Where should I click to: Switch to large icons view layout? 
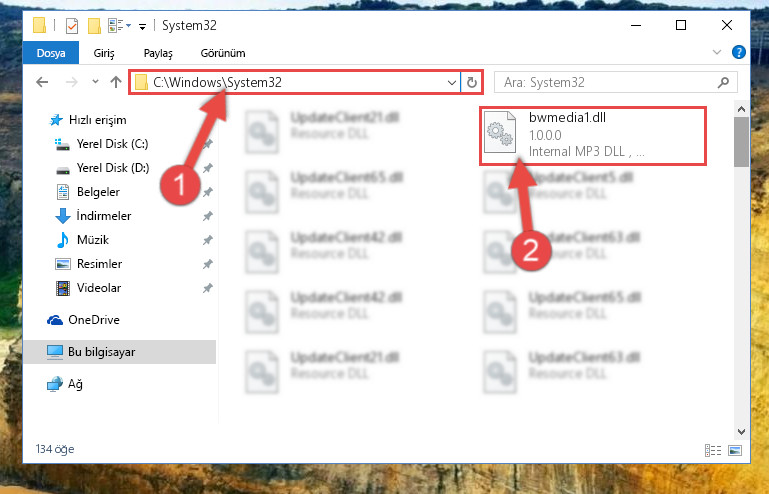[x=735, y=450]
